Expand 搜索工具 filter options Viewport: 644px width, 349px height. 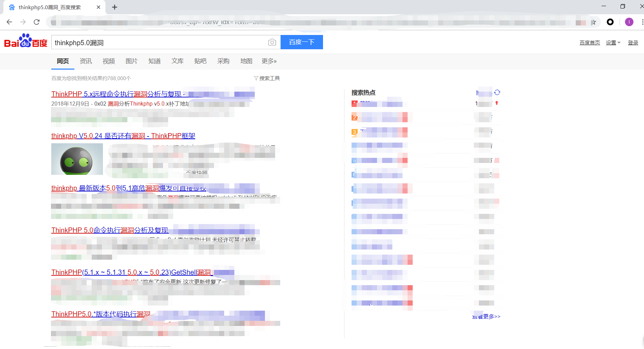pos(267,78)
